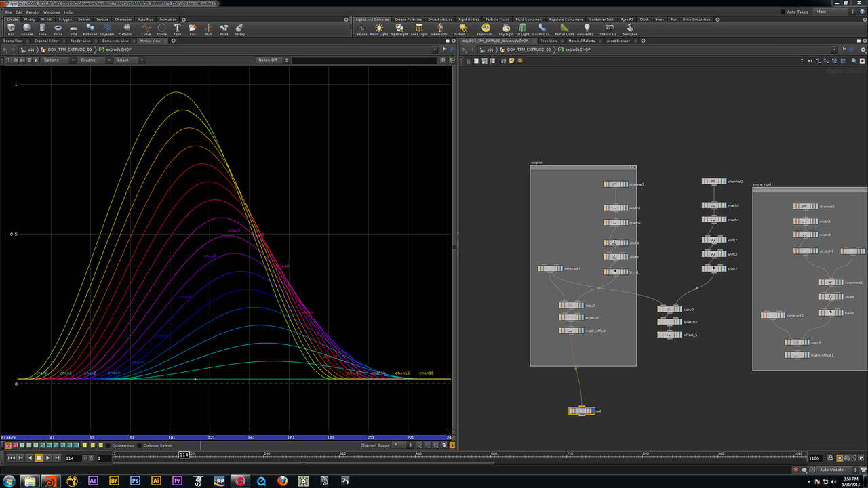Create a Metaball from the shelf
The image size is (868, 488).
pyautogui.click(x=90, y=29)
